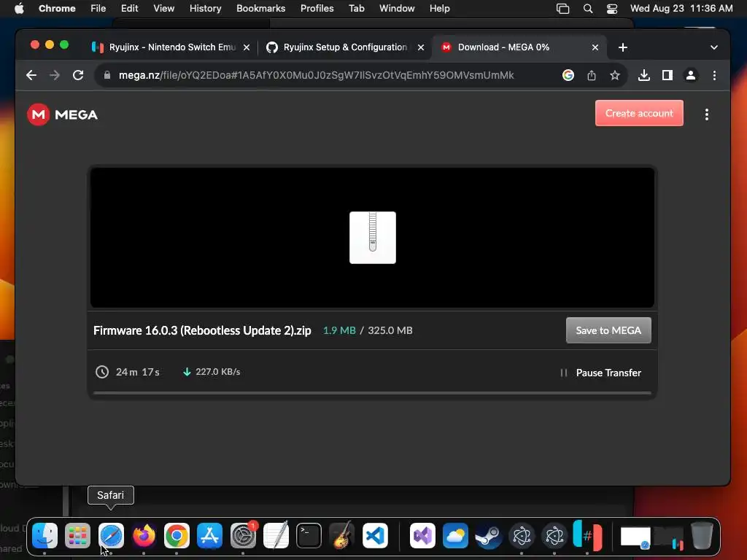Click the MEGA logo icon
The image size is (747, 560).
point(39,114)
